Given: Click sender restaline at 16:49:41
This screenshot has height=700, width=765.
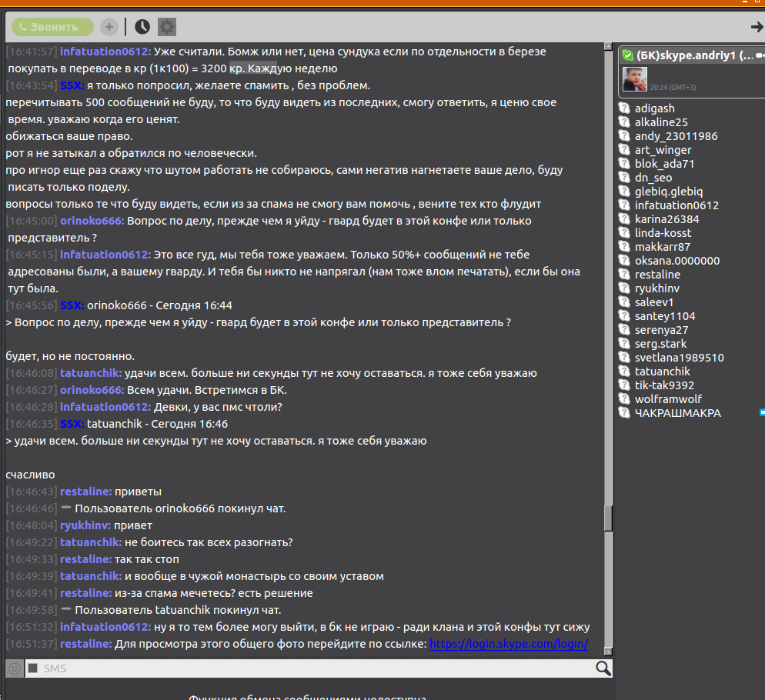Looking at the screenshot, I should click(86, 593).
